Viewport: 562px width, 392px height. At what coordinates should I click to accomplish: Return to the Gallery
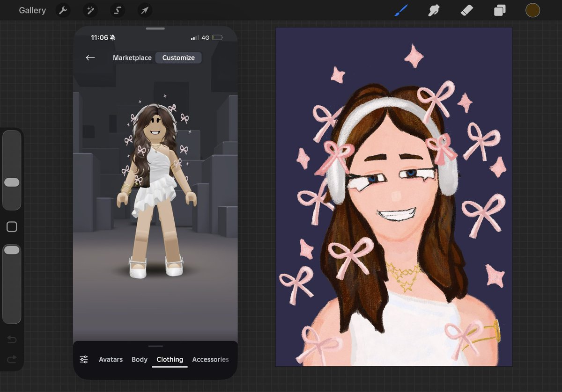click(32, 10)
